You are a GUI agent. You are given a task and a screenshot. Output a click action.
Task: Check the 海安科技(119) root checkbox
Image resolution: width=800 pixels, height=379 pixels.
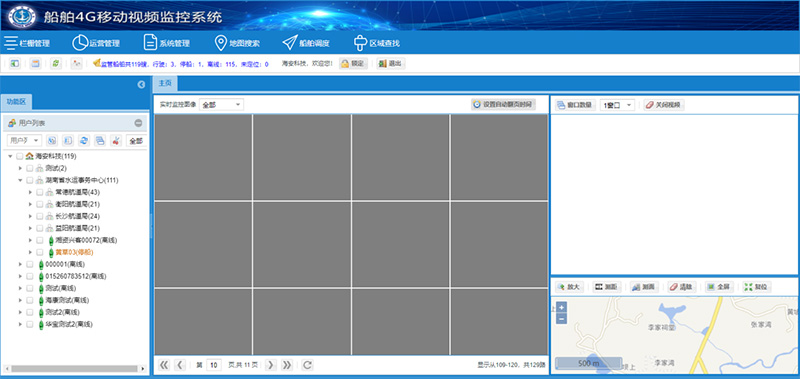(x=20, y=156)
